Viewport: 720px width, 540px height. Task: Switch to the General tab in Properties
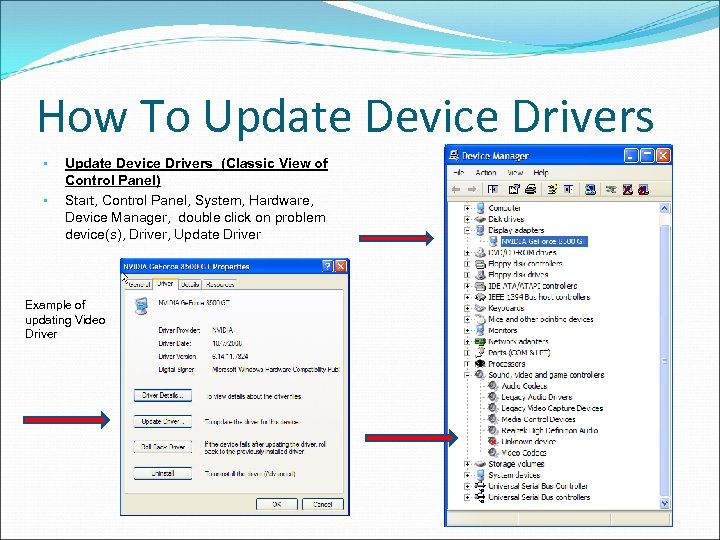coord(138,285)
